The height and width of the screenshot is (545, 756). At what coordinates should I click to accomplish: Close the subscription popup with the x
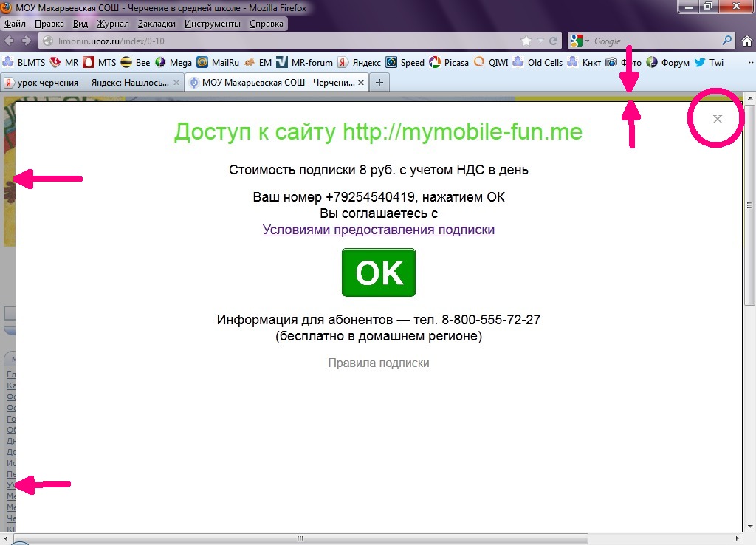click(717, 120)
